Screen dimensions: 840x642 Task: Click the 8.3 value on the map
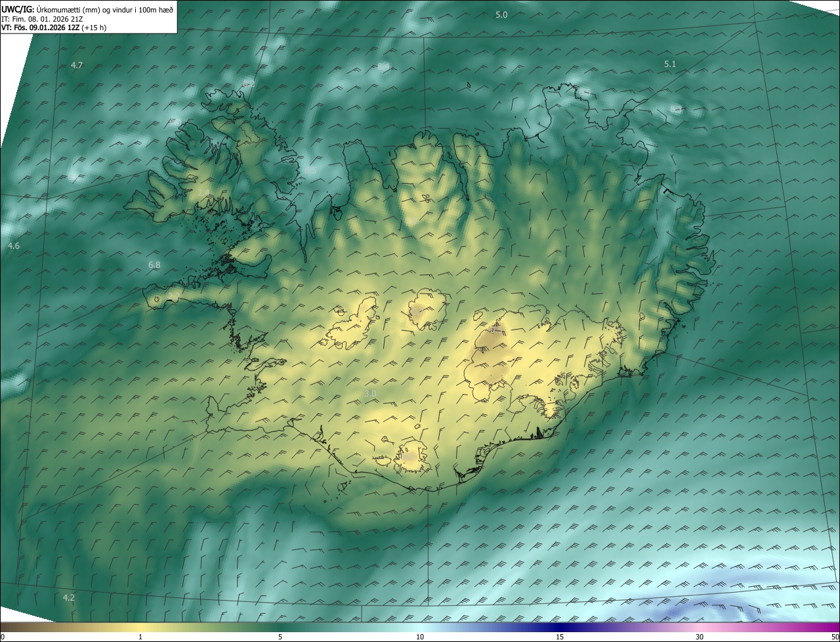click(676, 109)
